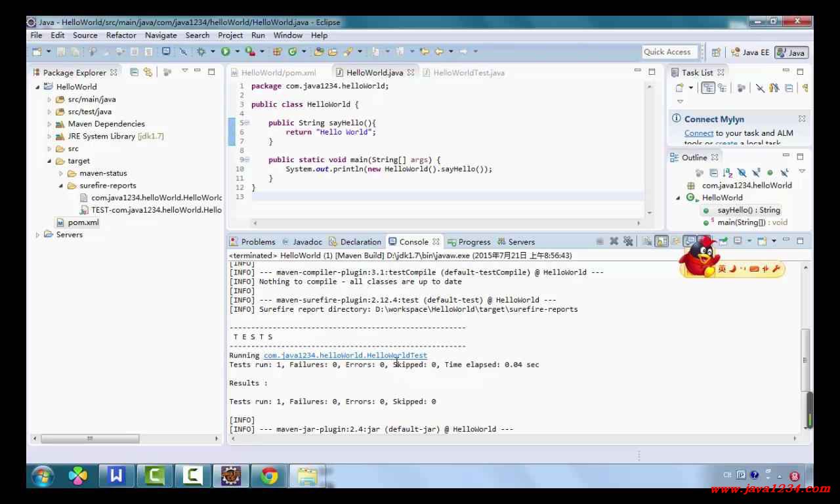This screenshot has width=840, height=504.
Task: Click Collapse All icon in Outline toolbar
Action: tap(714, 173)
